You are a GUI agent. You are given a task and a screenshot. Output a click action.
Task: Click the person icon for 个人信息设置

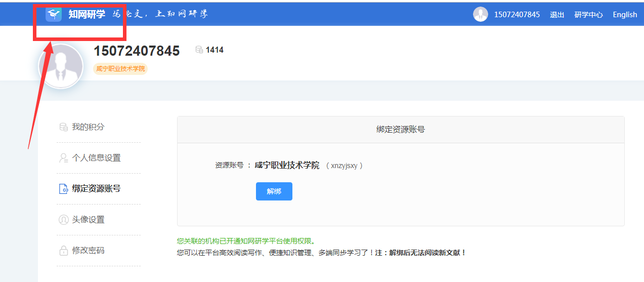point(63,158)
